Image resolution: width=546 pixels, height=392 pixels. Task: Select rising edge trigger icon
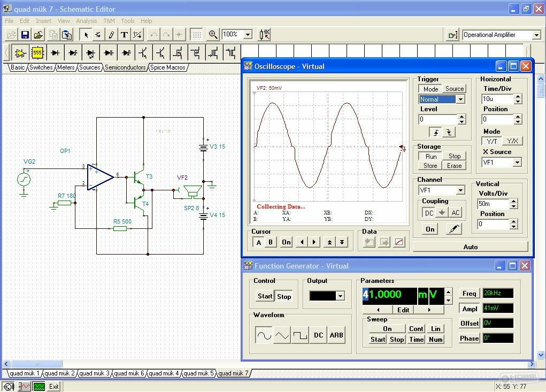click(436, 133)
